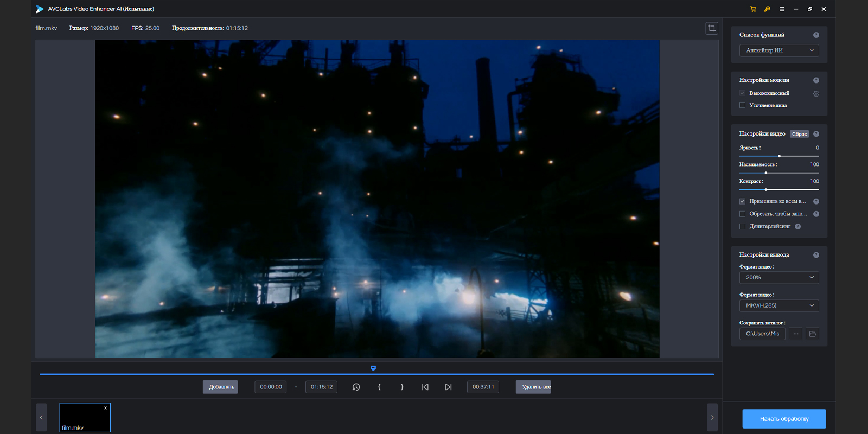Viewport: 868px width, 434px height.
Task: Enable the Уточнение лица checkbox
Action: click(743, 105)
